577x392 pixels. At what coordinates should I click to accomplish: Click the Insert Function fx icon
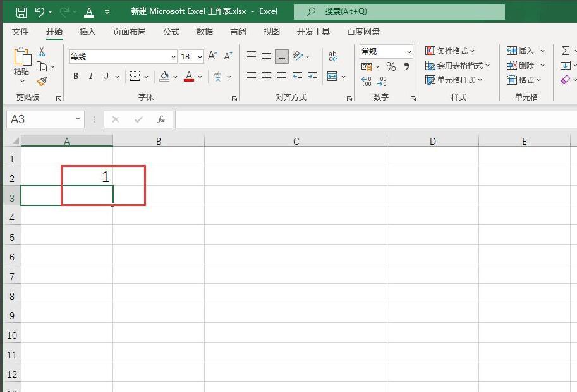[x=161, y=119]
